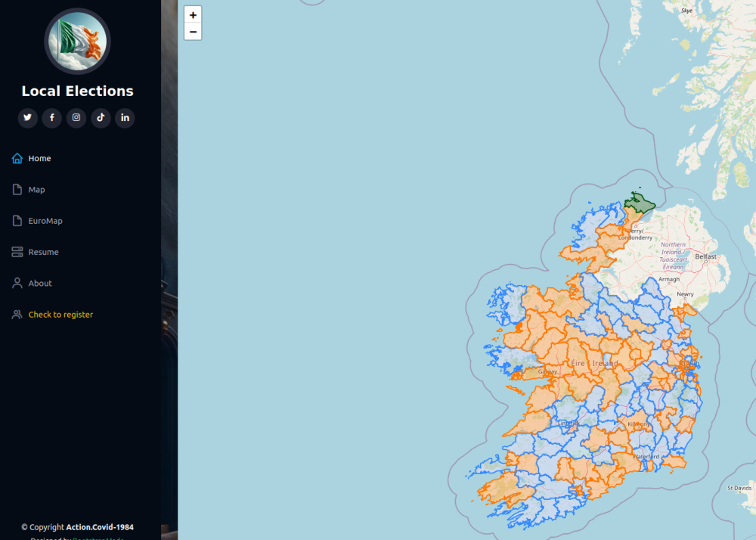The width and height of the screenshot is (756, 540).
Task: Open the Resume section
Action: pyautogui.click(x=43, y=252)
